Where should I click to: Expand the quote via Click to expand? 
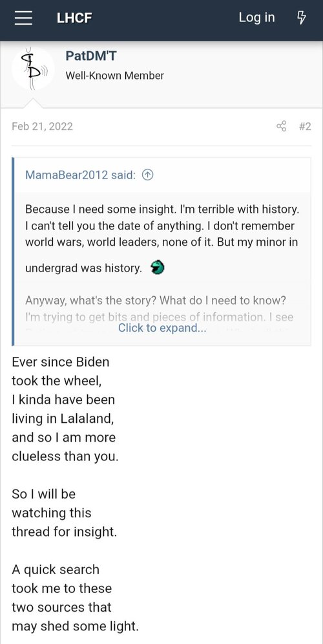tap(162, 328)
